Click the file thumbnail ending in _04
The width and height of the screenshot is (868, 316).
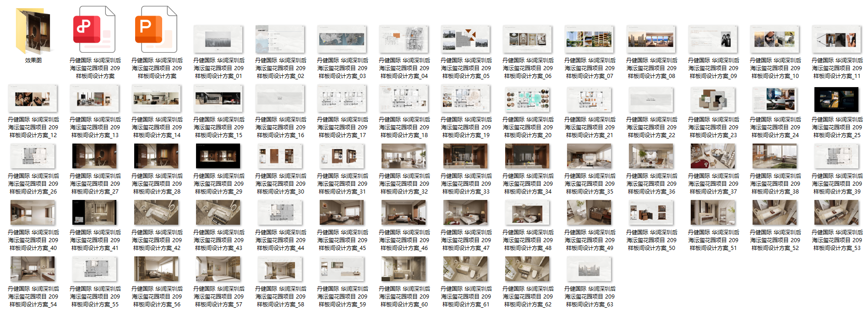[x=404, y=39]
